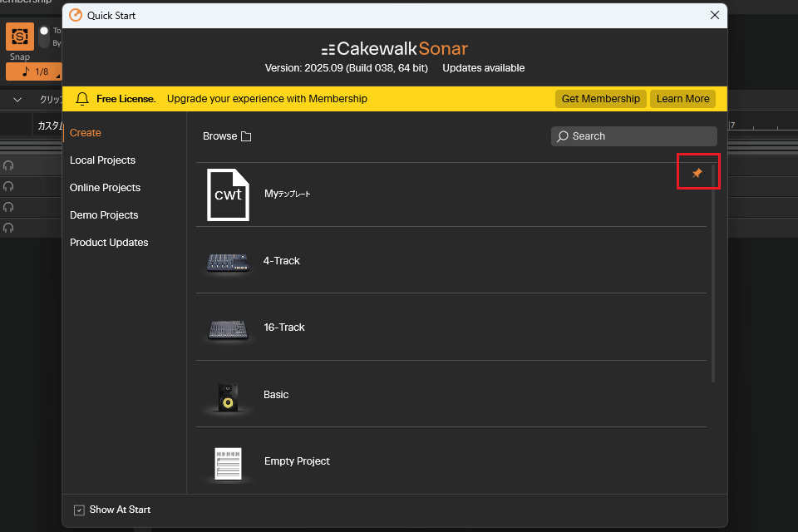Toggle the pin icon on My テンプレート
This screenshot has width=798, height=532.
coord(697,173)
